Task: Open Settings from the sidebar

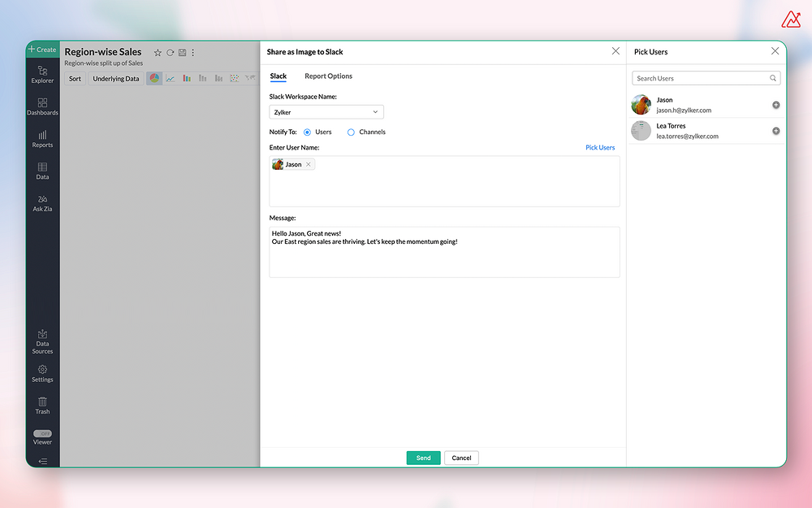Action: 42,374
